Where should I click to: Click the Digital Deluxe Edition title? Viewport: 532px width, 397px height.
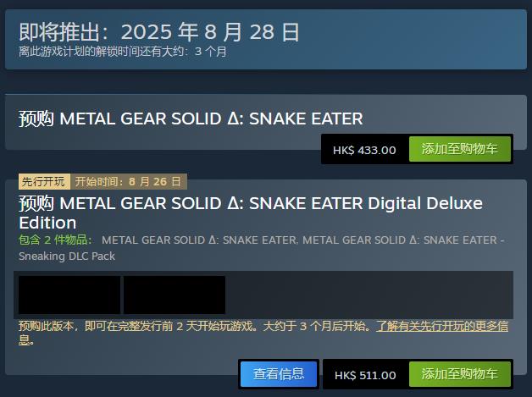click(250, 212)
